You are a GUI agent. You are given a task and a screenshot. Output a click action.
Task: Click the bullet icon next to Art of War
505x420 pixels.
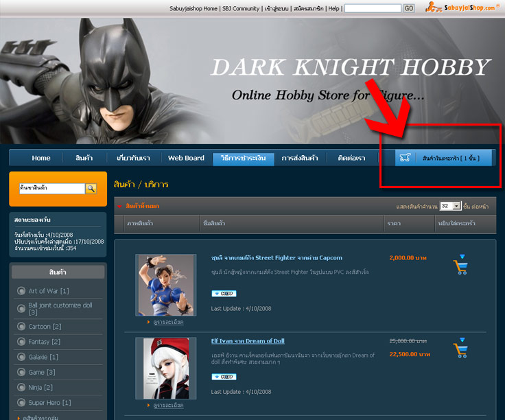click(x=21, y=291)
